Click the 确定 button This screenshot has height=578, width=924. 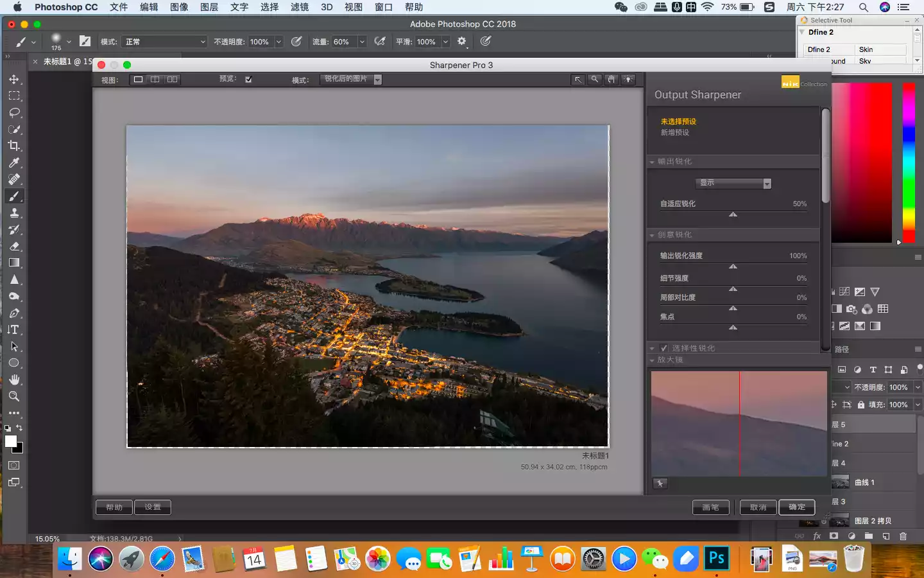click(796, 507)
